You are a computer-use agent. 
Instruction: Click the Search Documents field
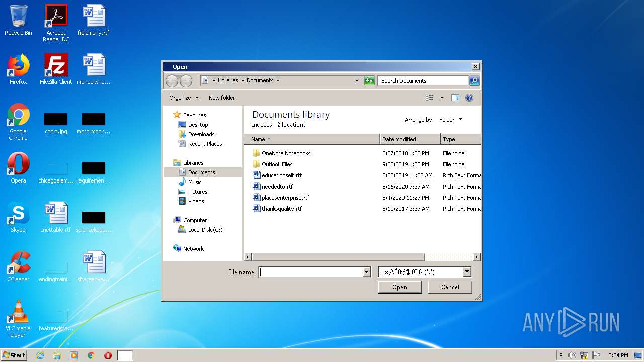[424, 80]
